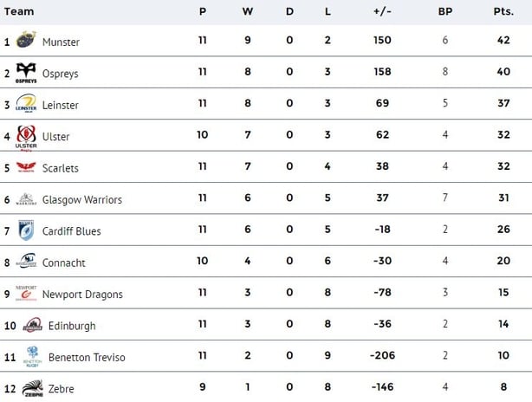Click the Ulster red hand logo
Image resolution: width=532 pixels, height=402 pixels.
coord(26,138)
